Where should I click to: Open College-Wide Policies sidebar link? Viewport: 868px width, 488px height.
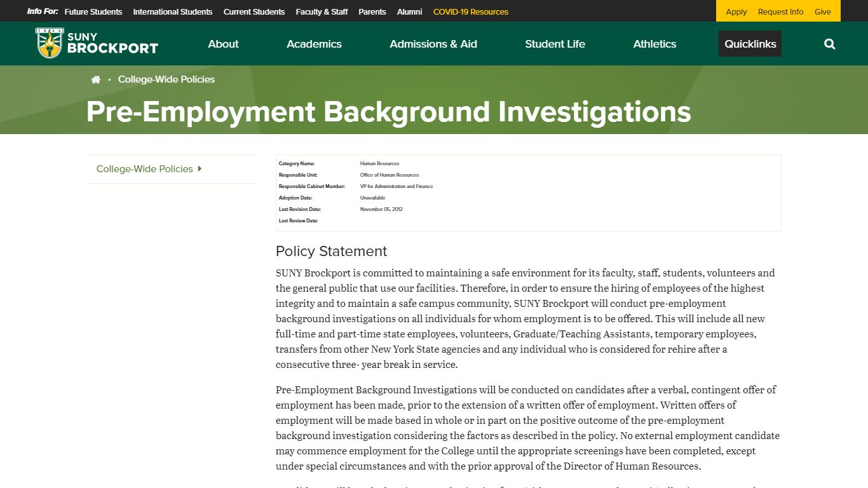(x=144, y=168)
